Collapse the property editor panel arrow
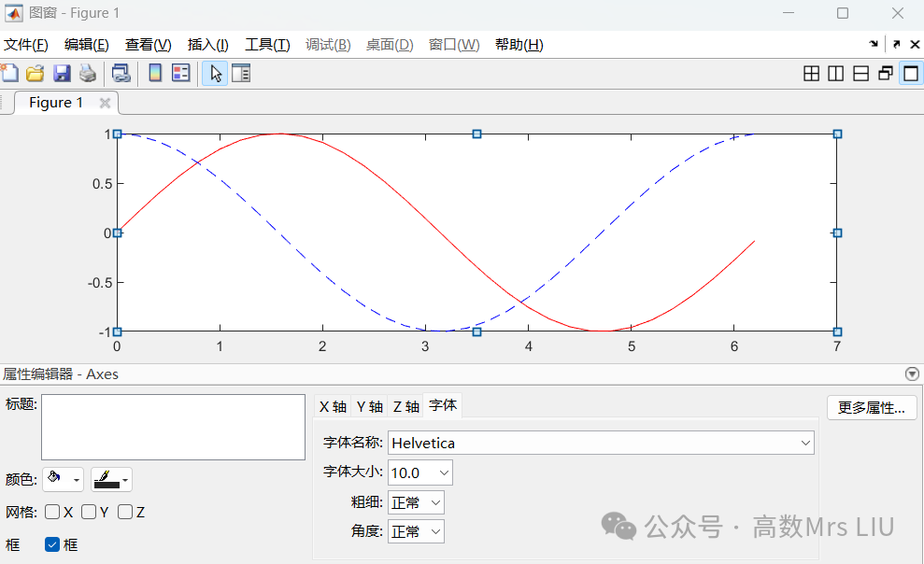This screenshot has height=564, width=924. click(912, 374)
